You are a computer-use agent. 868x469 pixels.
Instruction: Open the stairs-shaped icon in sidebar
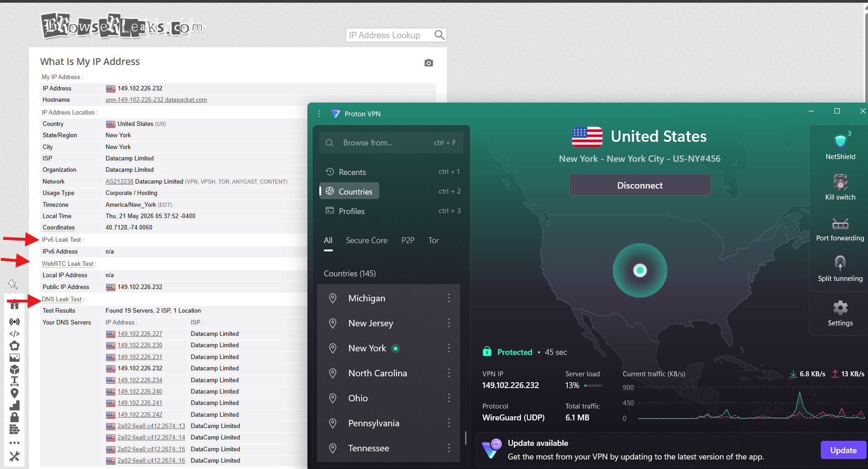pyautogui.click(x=15, y=405)
